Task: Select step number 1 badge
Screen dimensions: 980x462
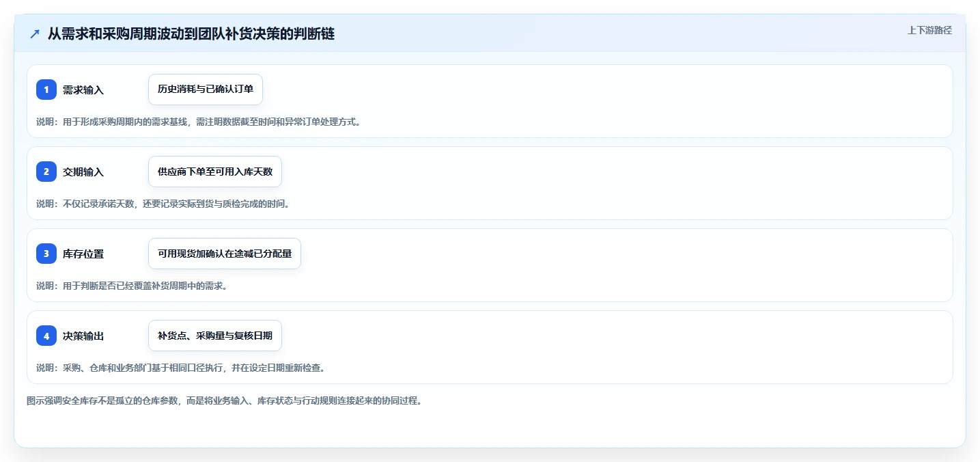Action: [46, 90]
